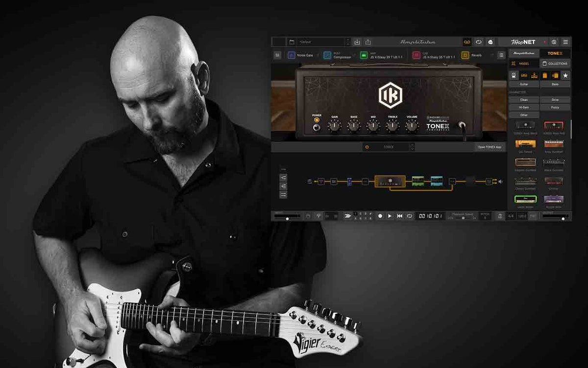Viewport: 588px width, 368px height.
Task: Toggle the Fuzzy character filter
Action: pos(555,107)
